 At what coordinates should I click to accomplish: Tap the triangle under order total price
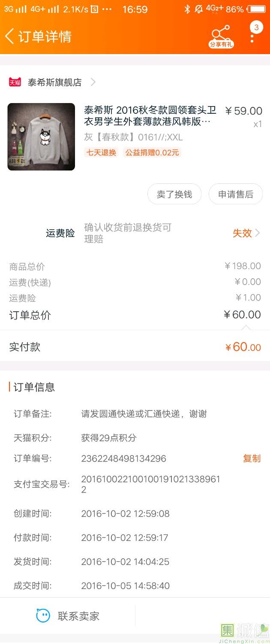click(246, 328)
